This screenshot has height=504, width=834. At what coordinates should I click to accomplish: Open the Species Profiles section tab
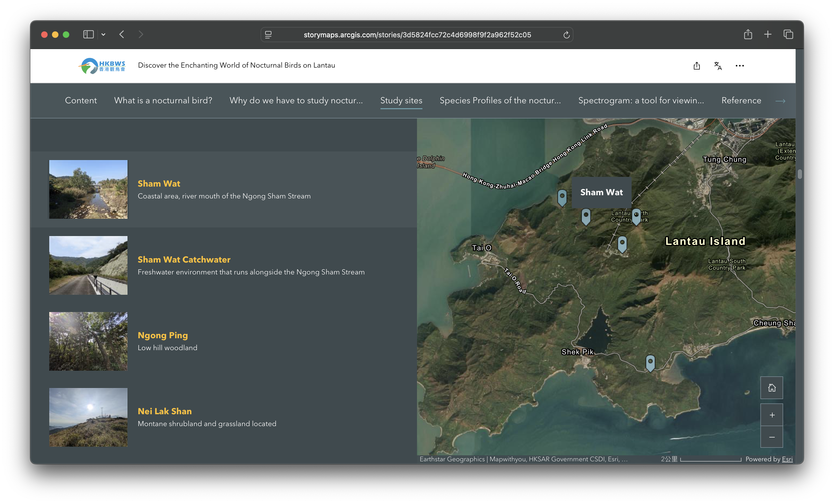[x=500, y=101]
